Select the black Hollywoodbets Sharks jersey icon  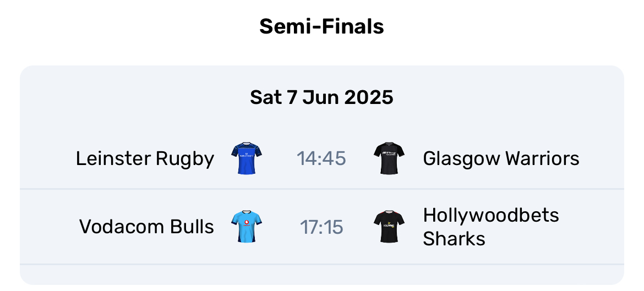pyautogui.click(x=389, y=227)
